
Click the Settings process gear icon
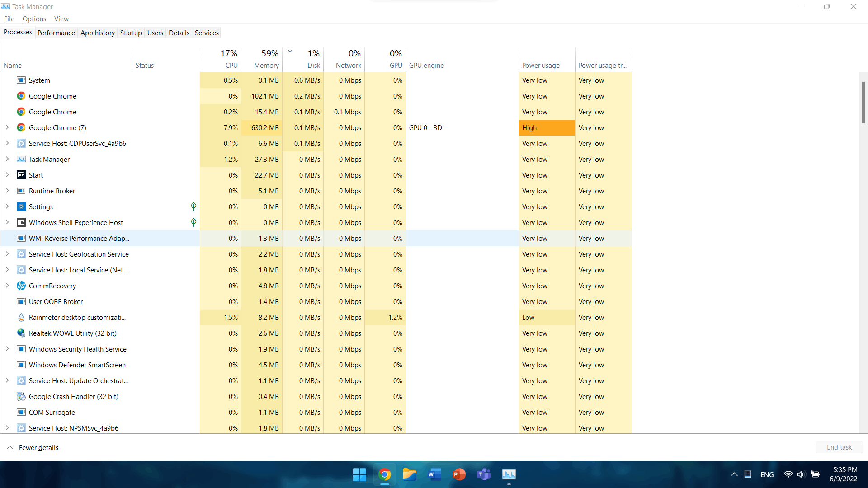click(21, 207)
